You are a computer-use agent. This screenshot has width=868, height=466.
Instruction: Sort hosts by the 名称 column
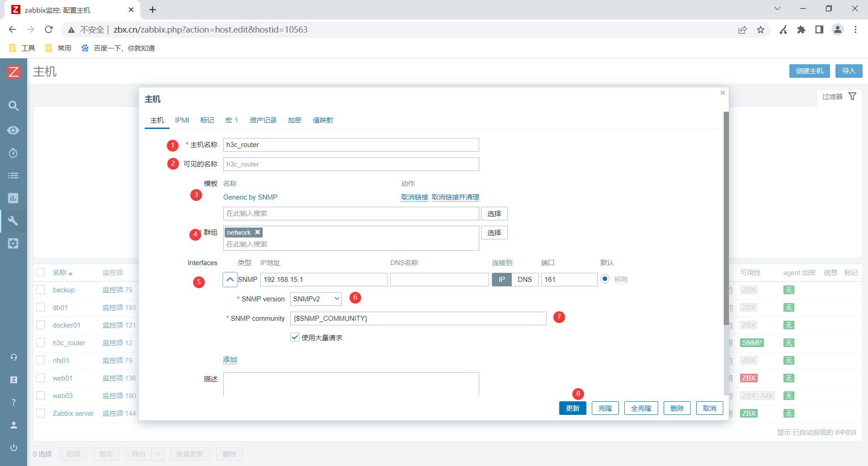click(x=62, y=273)
